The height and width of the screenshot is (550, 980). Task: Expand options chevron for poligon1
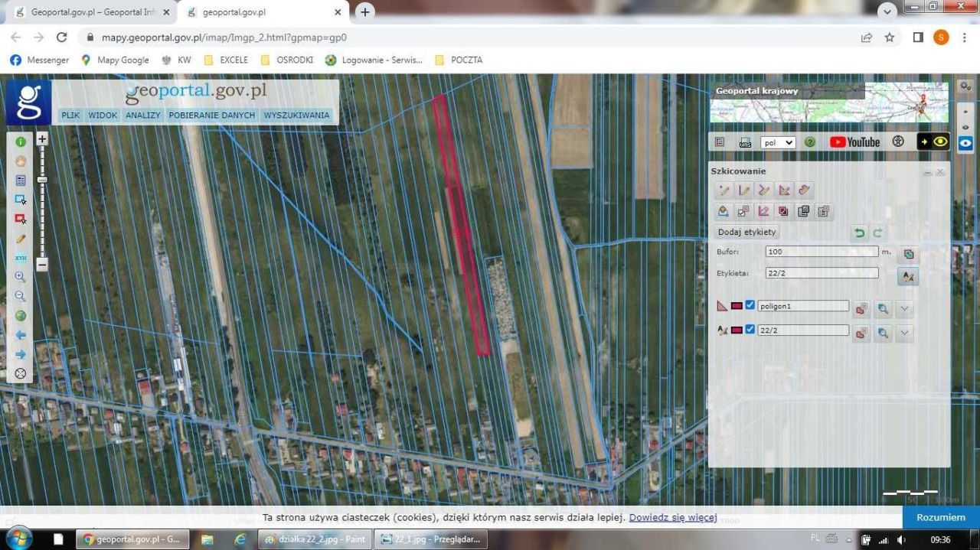tap(904, 309)
